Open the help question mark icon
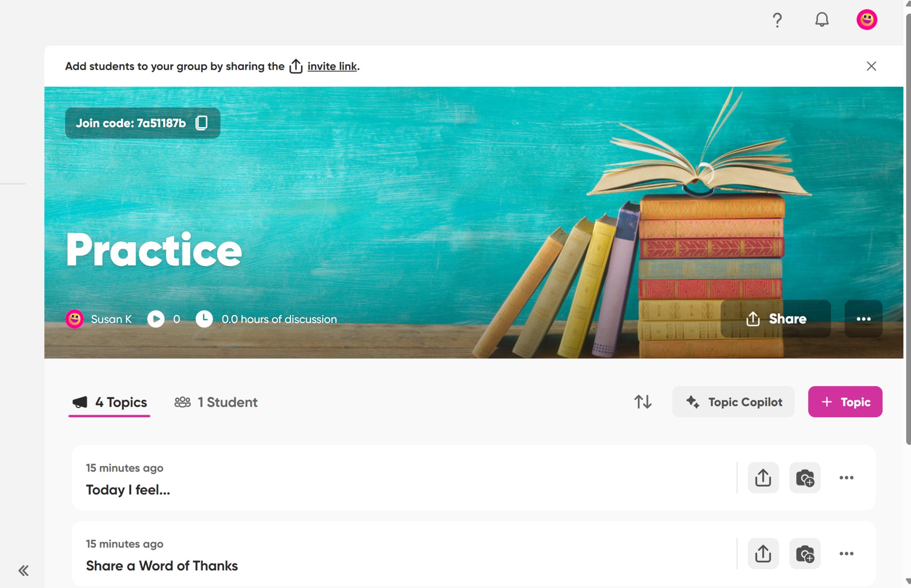The width and height of the screenshot is (911, 588). (x=777, y=20)
